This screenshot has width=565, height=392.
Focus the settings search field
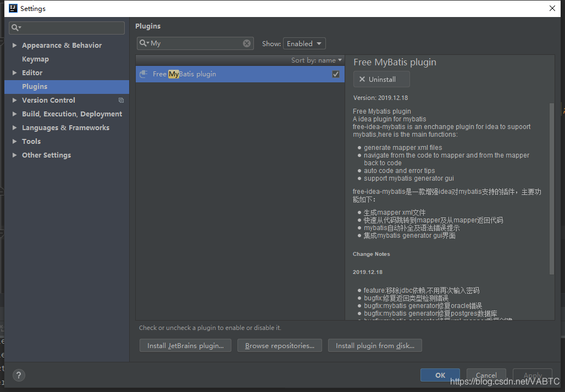point(67,27)
